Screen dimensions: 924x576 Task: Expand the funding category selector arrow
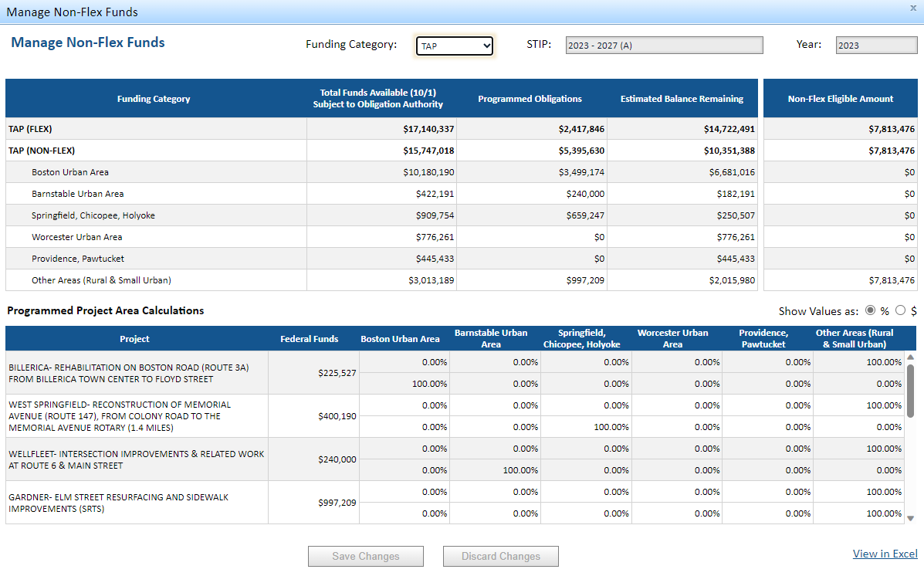[487, 46]
